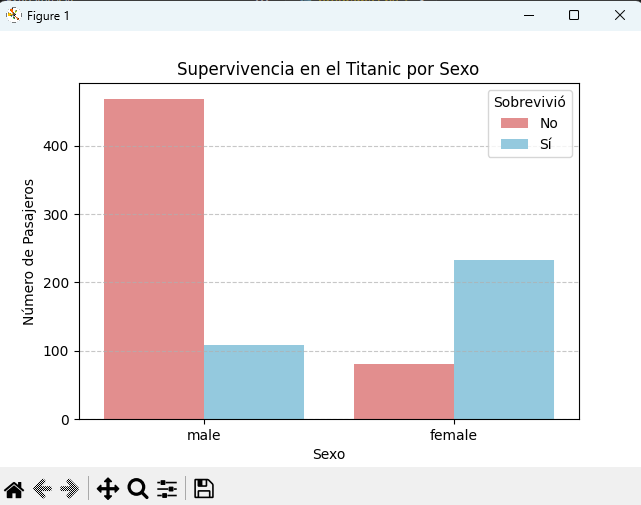The image size is (641, 505).
Task: Click the blue 'Sí' legend swatch
Action: coord(515,146)
